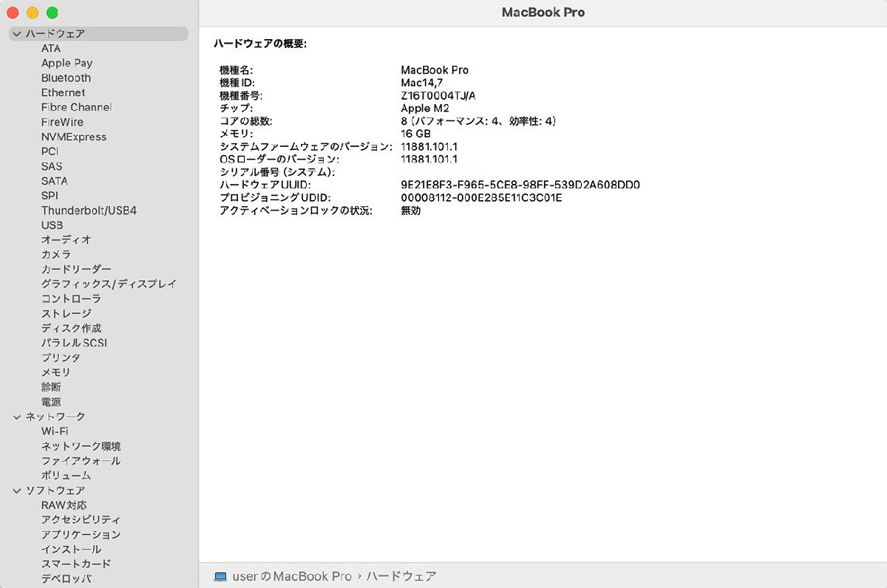This screenshot has height=588, width=887.
Task: Select 診断 in the sidebar
Action: [x=51, y=387]
